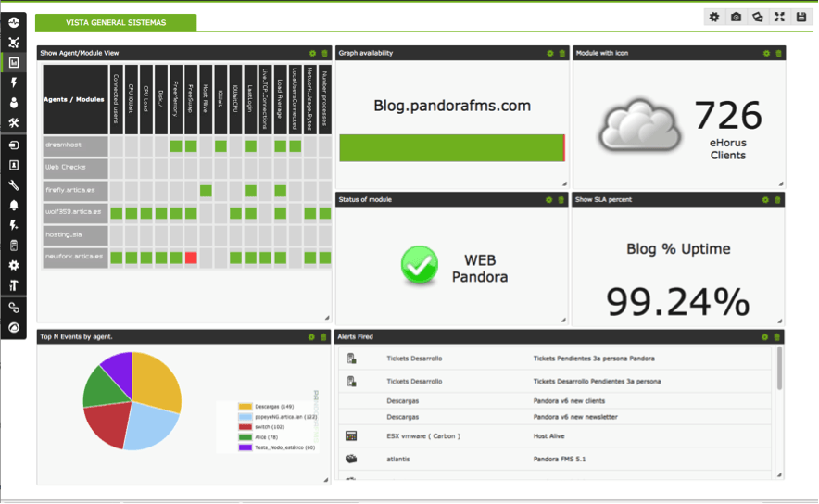This screenshot has height=504, width=819.
Task: Click the firefly.artica.es agent row label
Action: pyautogui.click(x=75, y=191)
